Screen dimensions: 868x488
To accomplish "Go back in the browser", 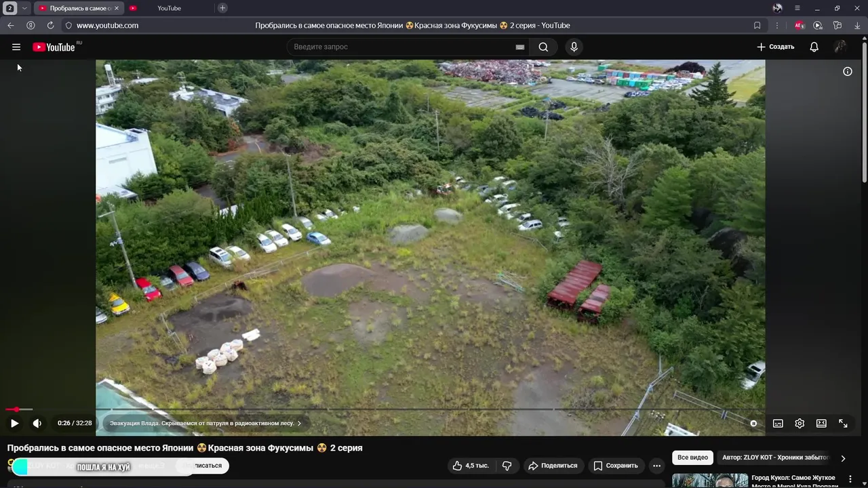I will 11,25.
